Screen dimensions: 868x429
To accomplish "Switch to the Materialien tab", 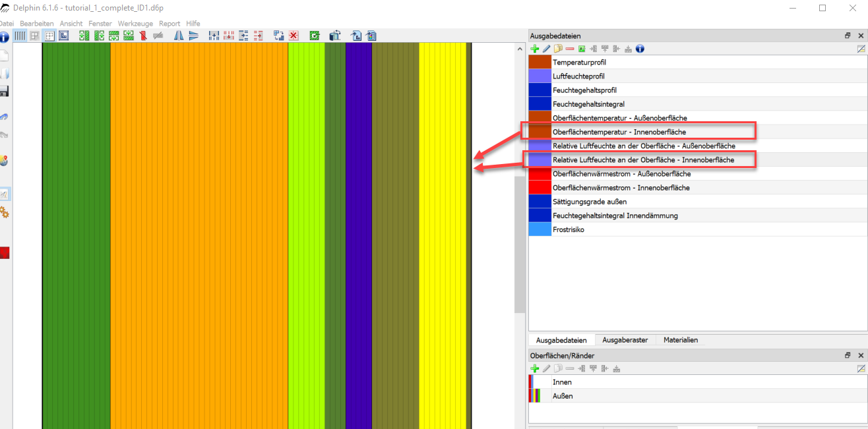I will pos(681,340).
